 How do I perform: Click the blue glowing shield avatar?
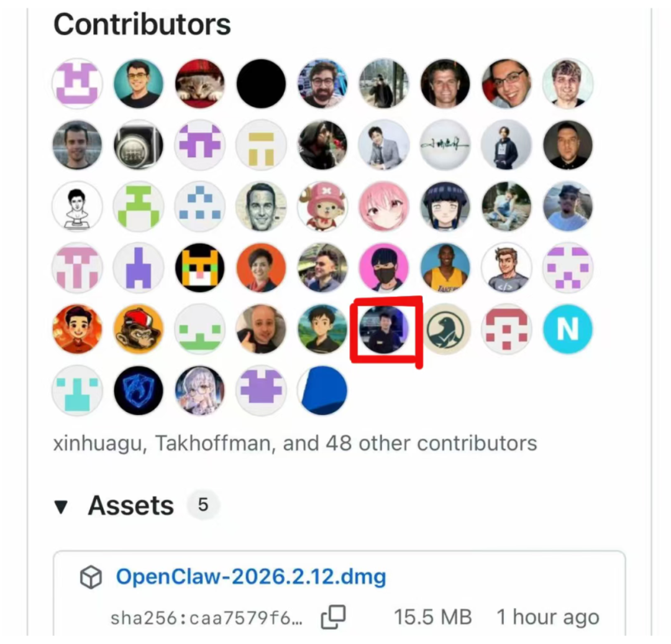139,390
